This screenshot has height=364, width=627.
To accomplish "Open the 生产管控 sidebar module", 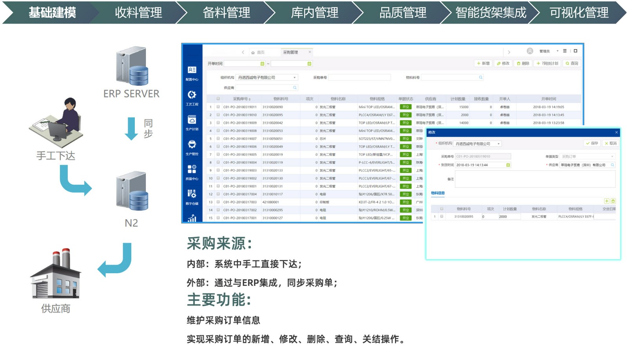I will 192,146.
